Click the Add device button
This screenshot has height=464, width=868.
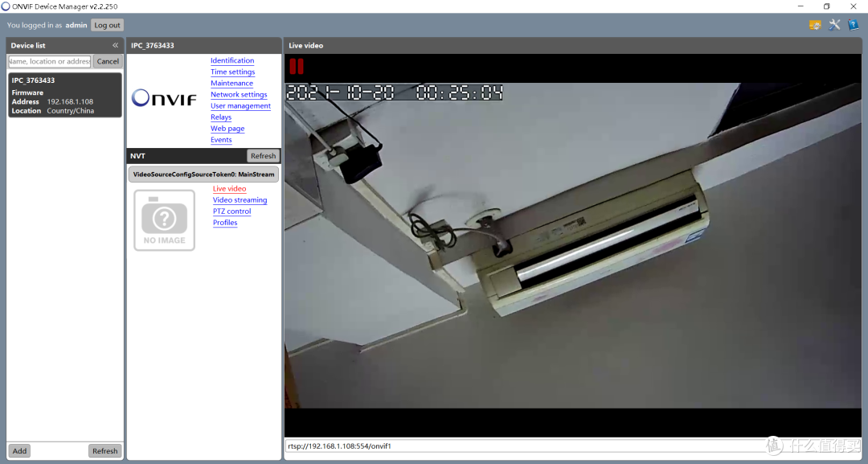coord(19,451)
